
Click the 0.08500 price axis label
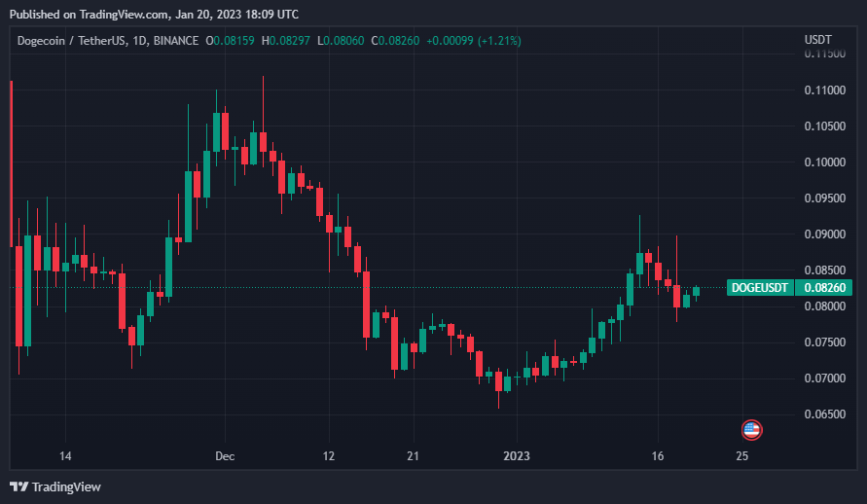[x=825, y=270]
